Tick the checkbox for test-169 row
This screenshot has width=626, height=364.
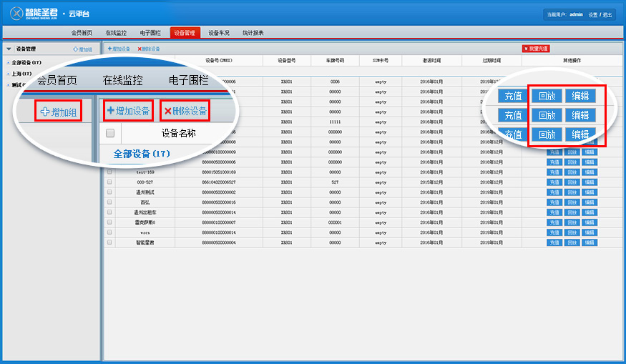coord(109,172)
